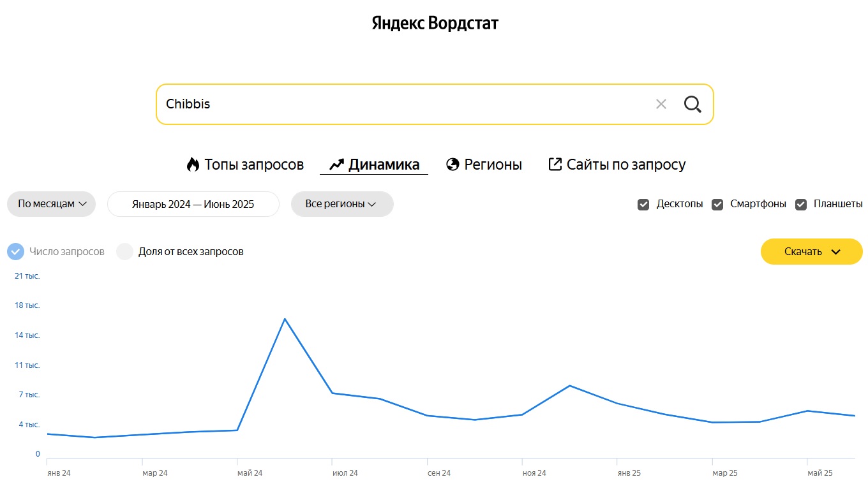This screenshot has height=484, width=868.
Task: Click the май 25 axis label
Action: point(820,473)
